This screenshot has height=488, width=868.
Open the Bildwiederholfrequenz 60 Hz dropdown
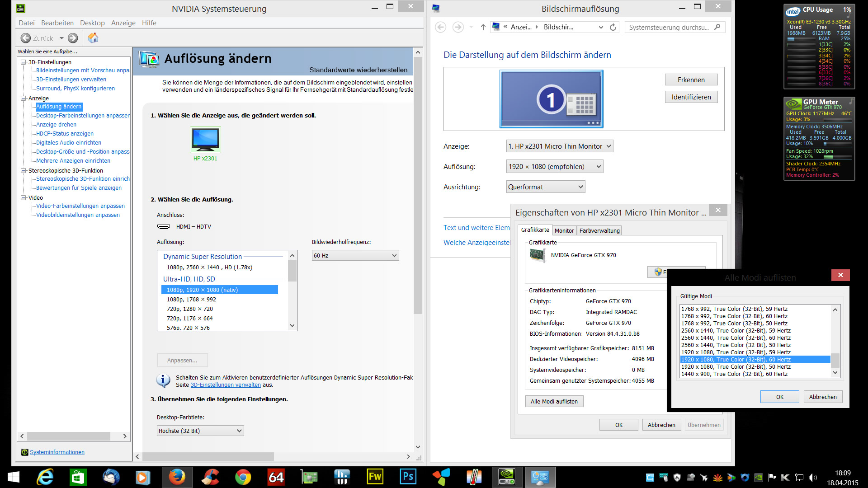[355, 256]
